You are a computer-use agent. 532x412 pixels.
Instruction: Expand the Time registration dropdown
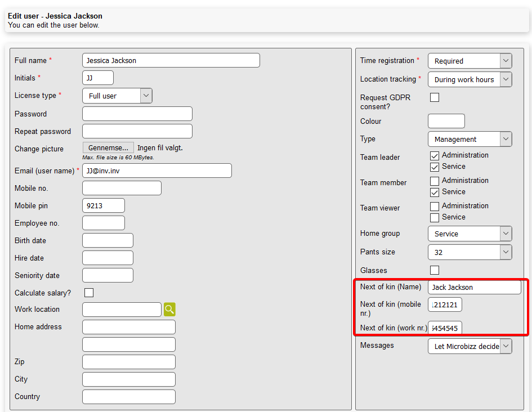(x=470, y=61)
